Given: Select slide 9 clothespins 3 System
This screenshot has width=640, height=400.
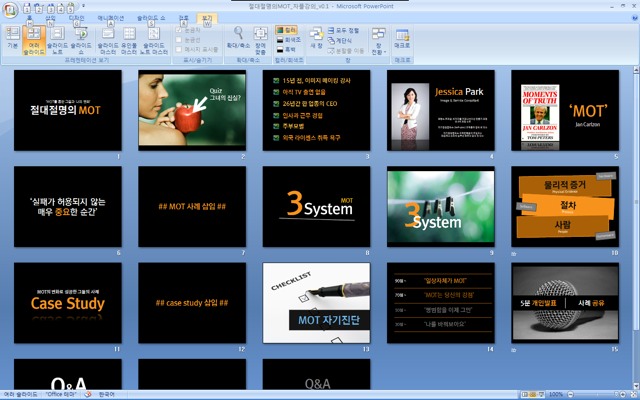Looking at the screenshot, I should click(x=441, y=207).
